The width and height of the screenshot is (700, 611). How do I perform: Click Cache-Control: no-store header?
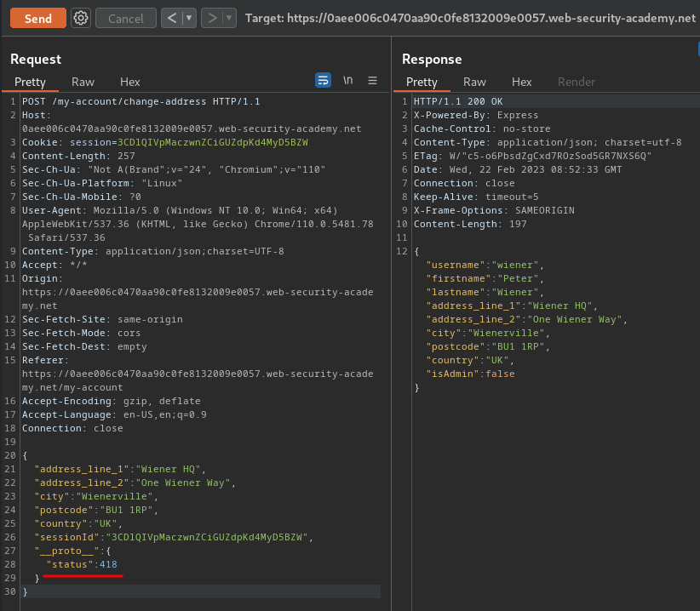coord(482,128)
